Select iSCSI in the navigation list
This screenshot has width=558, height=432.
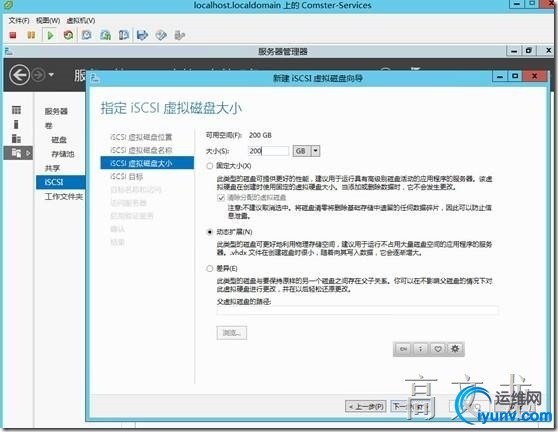pyautogui.click(x=61, y=182)
